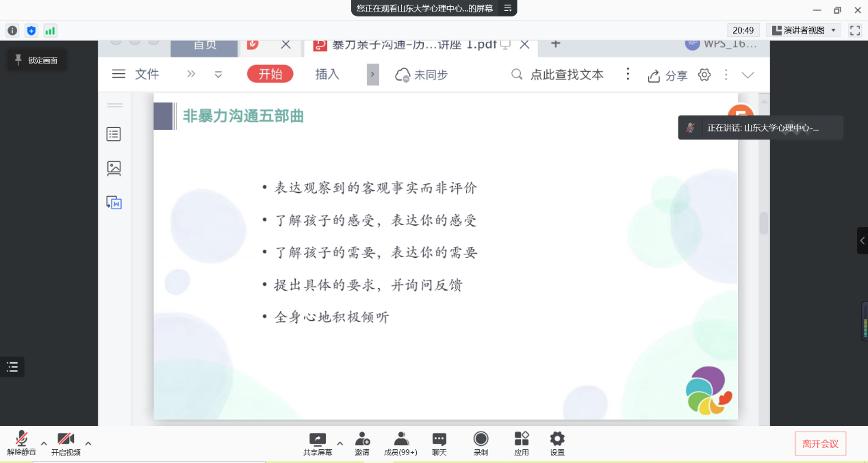Click the meeting audio level meter
This screenshot has height=463, width=868.
point(864,321)
